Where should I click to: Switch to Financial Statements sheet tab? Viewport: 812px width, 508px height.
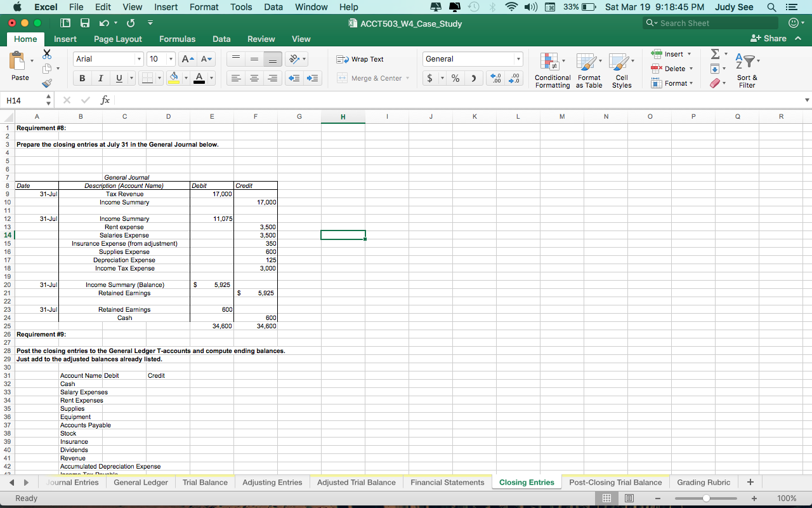[447, 483]
